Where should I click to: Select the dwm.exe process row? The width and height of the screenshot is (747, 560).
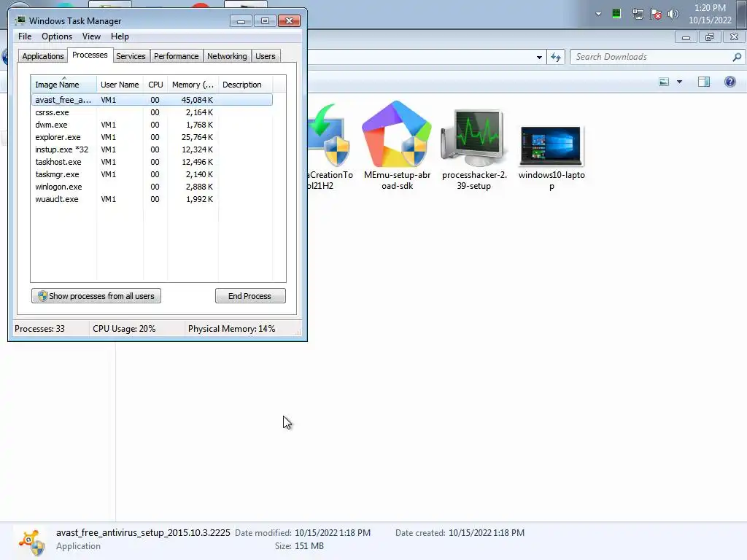[x=152, y=125]
